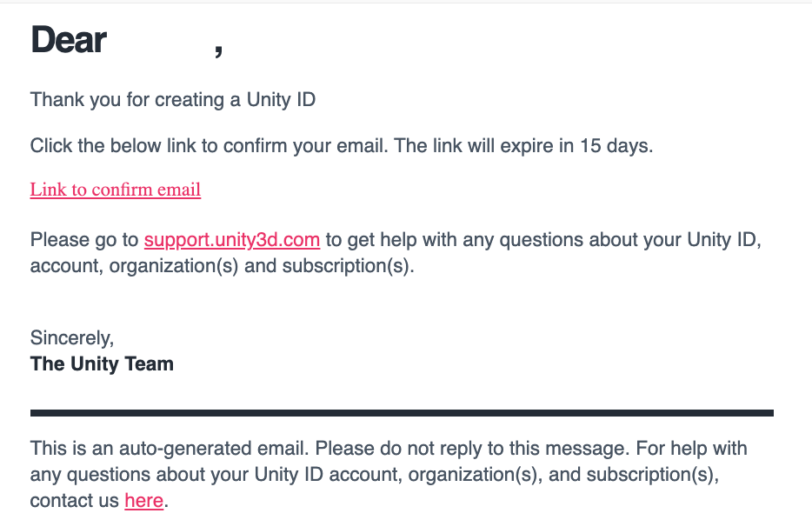This screenshot has width=812, height=520.
Task: Click the 'This is an auto-generated email' sentence
Action: coord(170,448)
